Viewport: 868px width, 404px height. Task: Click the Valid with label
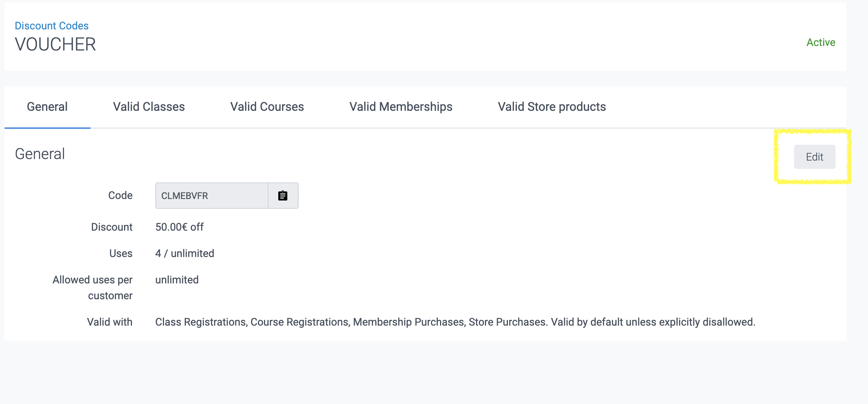point(110,322)
